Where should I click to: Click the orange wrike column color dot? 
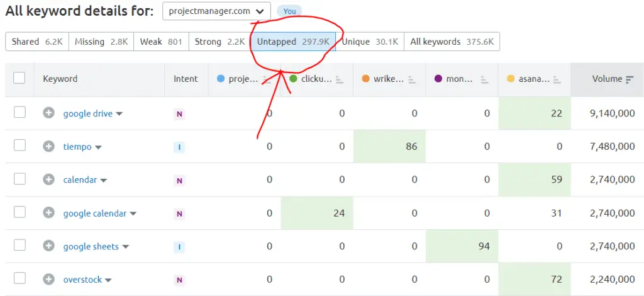365,79
